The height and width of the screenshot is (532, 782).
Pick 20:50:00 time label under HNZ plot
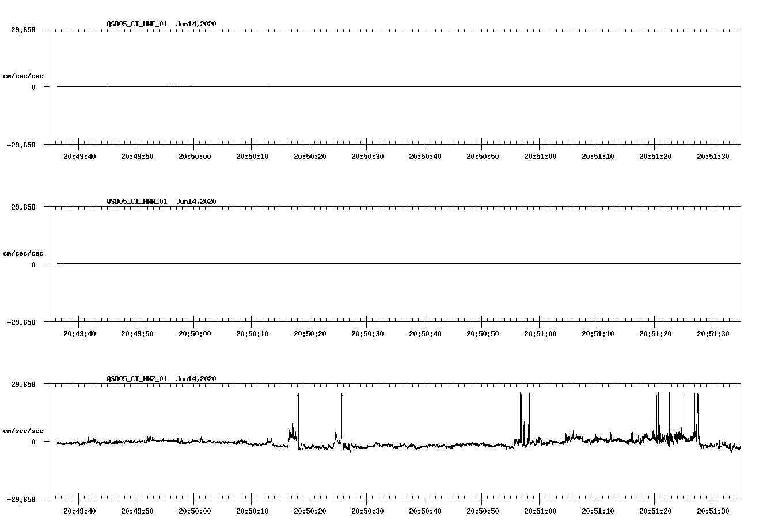[195, 511]
